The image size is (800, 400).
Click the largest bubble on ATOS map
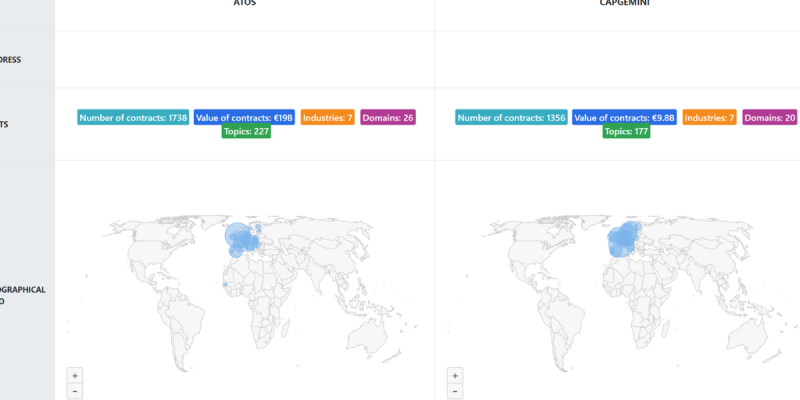pyautogui.click(x=236, y=235)
